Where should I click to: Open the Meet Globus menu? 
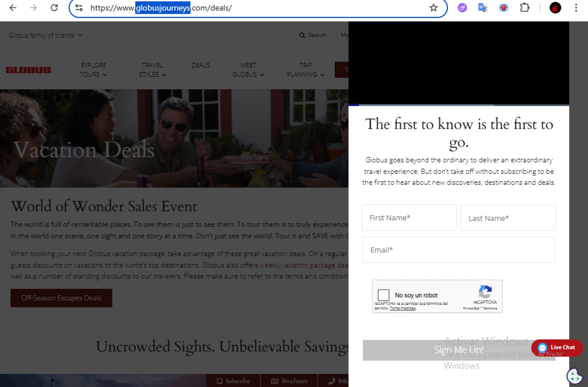coord(248,70)
